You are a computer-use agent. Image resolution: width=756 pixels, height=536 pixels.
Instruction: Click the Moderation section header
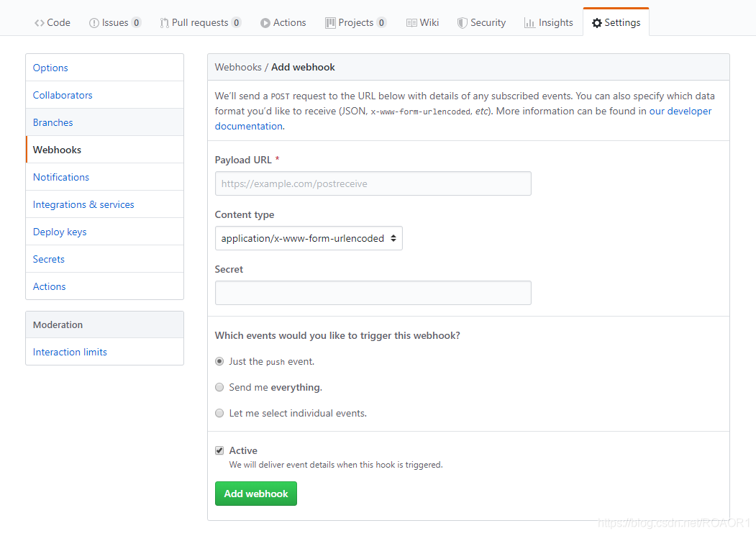point(104,324)
